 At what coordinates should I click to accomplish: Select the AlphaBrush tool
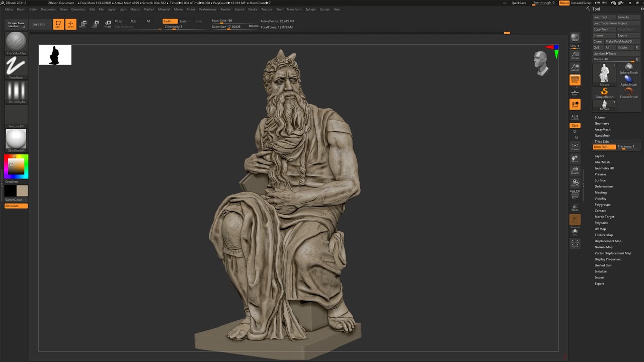pos(628,81)
